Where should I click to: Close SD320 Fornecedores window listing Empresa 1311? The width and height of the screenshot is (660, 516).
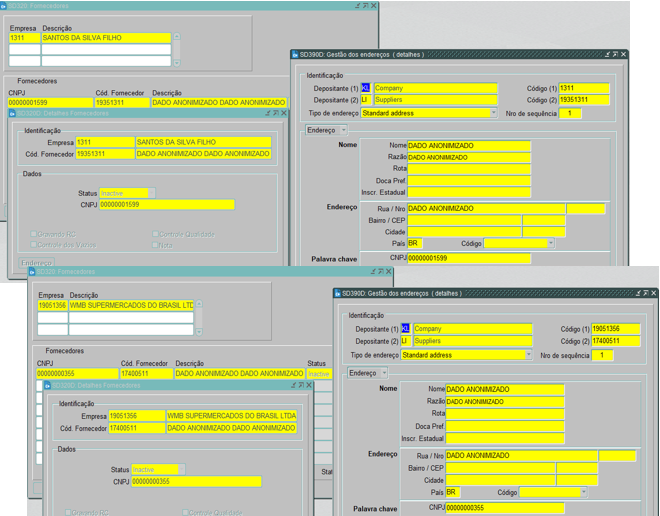[373, 5]
